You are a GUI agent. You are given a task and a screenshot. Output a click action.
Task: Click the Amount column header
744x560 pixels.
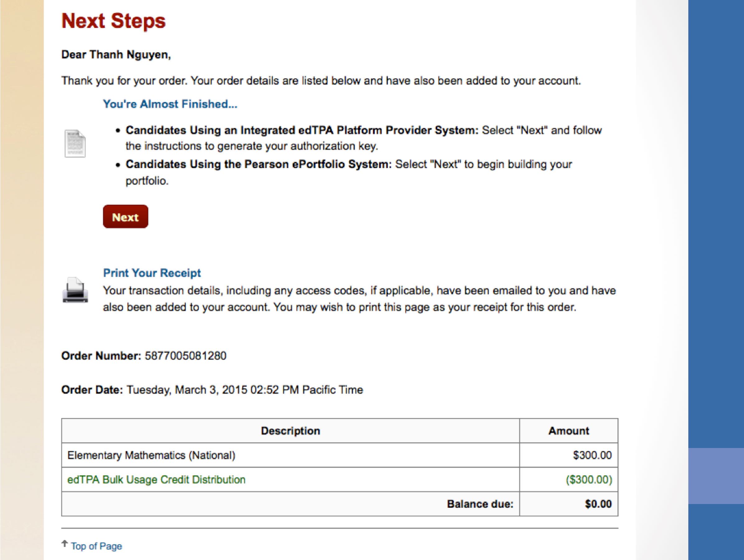569,431
